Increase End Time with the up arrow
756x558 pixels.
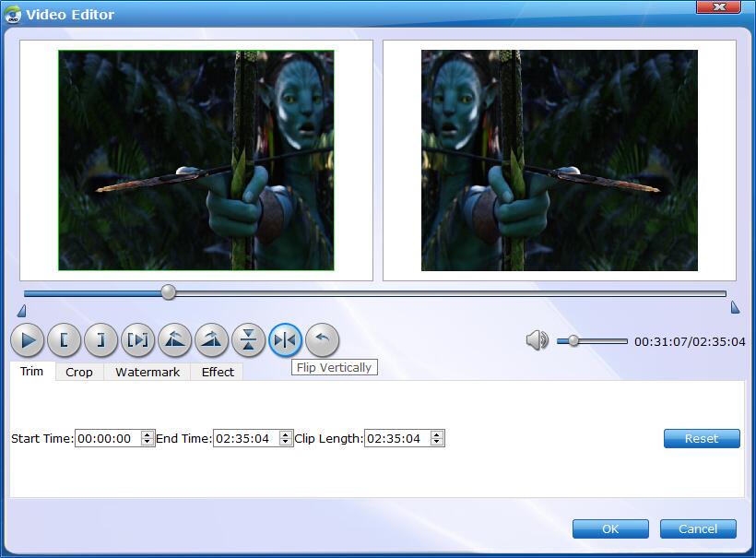(x=286, y=434)
